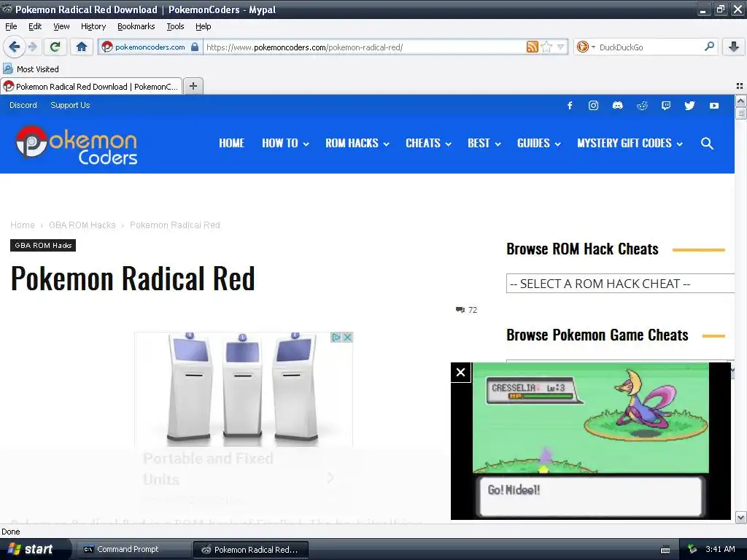
Task: Click the Support Us link
Action: click(x=70, y=105)
